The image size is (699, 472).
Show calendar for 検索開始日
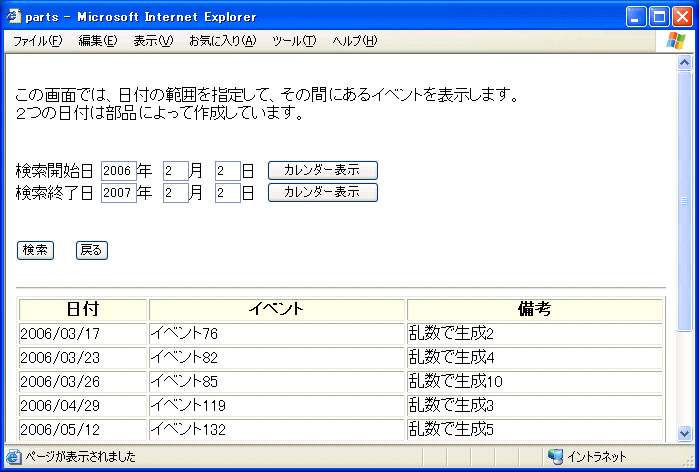[x=323, y=170]
